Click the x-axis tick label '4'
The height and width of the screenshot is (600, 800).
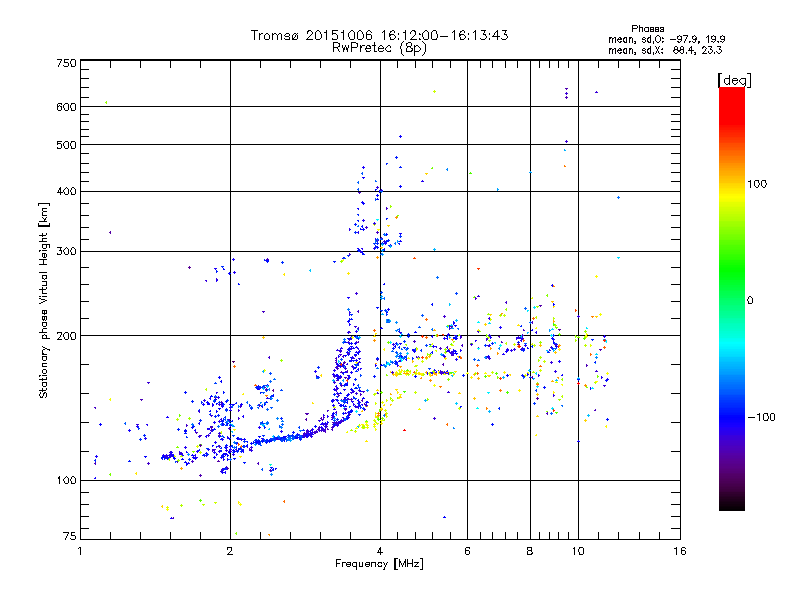[x=380, y=551]
